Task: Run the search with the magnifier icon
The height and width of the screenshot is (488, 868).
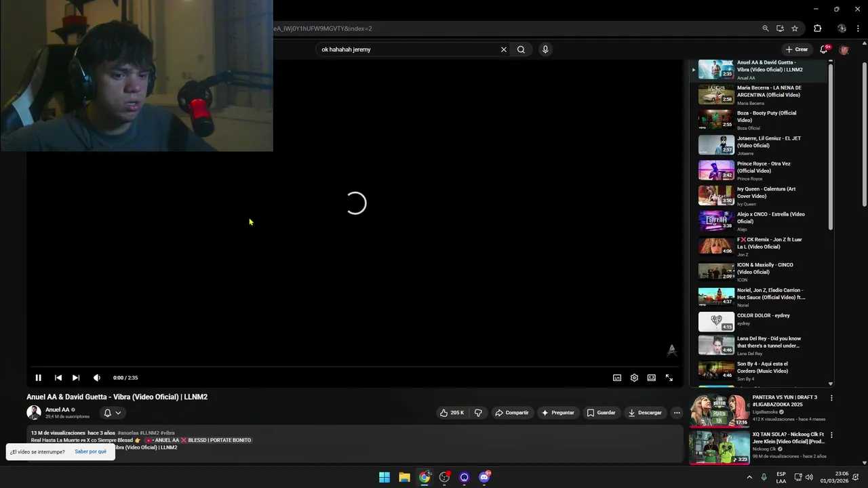Action: (521, 49)
